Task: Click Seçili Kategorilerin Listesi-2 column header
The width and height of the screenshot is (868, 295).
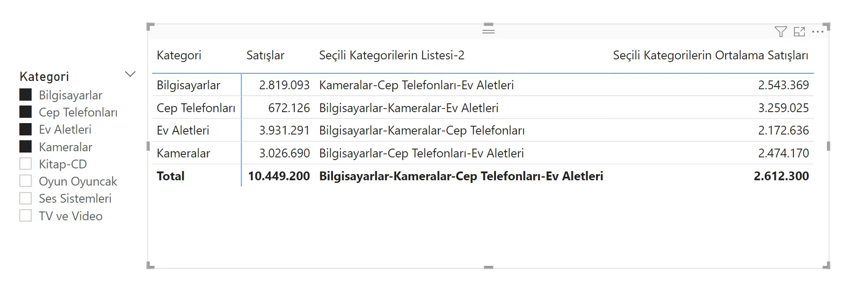Action: click(x=392, y=55)
